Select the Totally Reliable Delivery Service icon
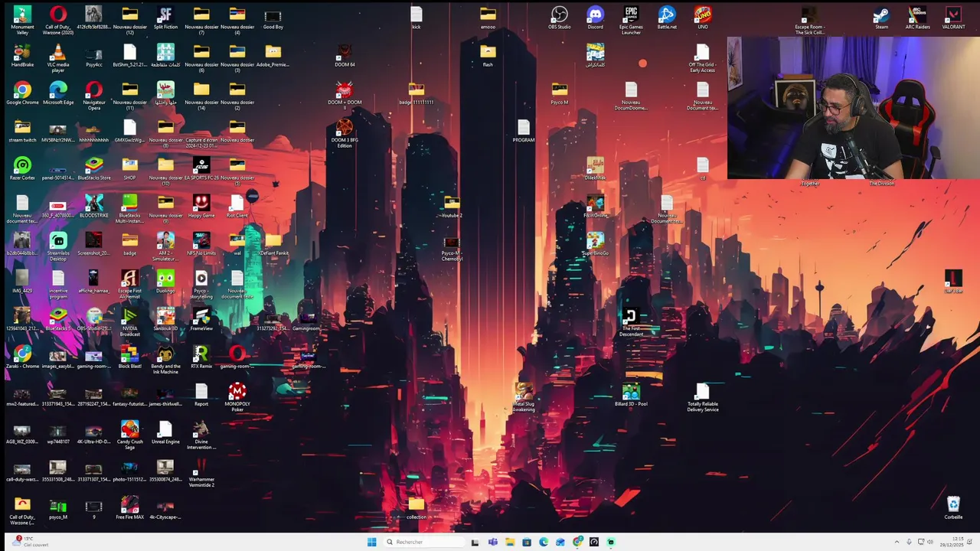The width and height of the screenshot is (980, 551). tap(703, 396)
